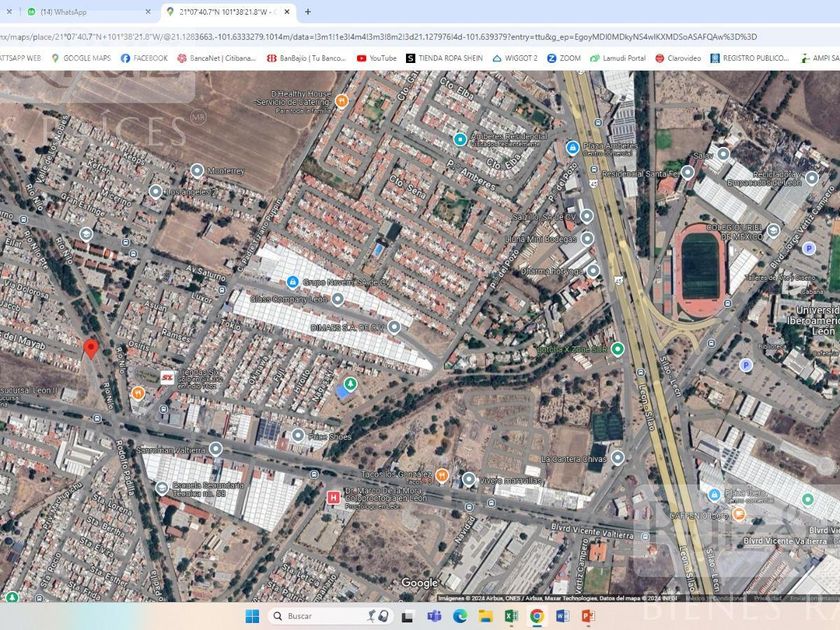840x630 pixels.
Task: Open File Explorer from the taskbar
Action: point(485,616)
